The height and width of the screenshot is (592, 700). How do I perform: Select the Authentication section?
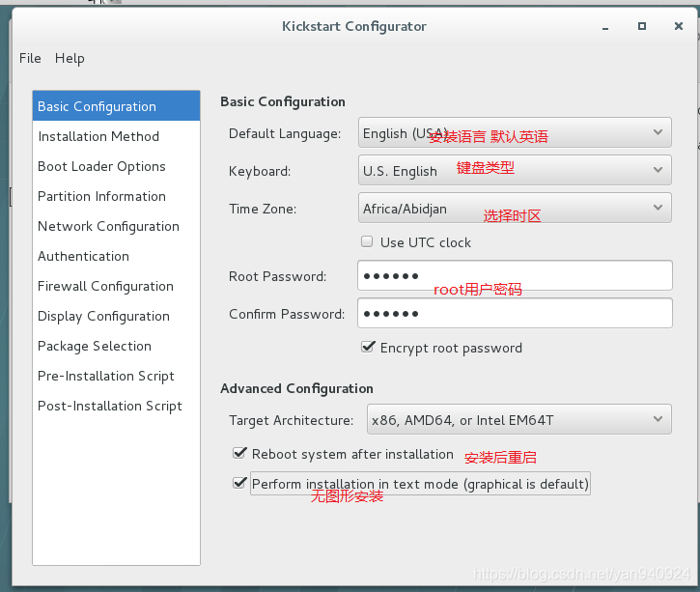(116, 256)
